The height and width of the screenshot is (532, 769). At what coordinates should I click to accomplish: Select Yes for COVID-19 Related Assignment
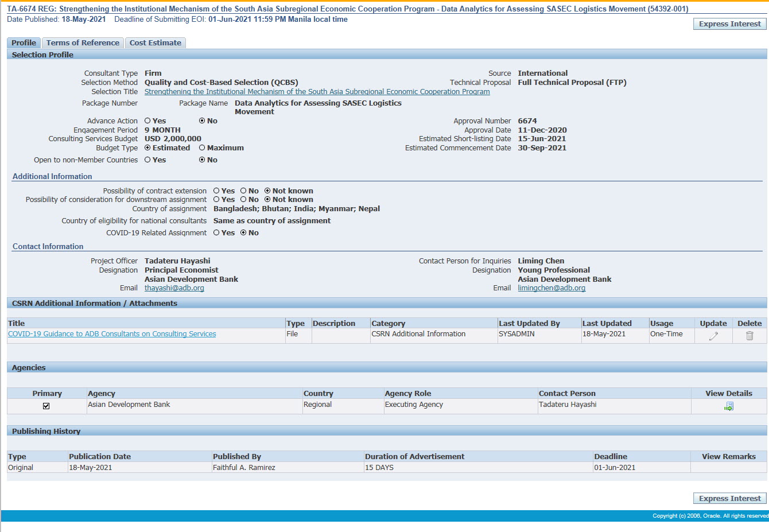point(216,233)
